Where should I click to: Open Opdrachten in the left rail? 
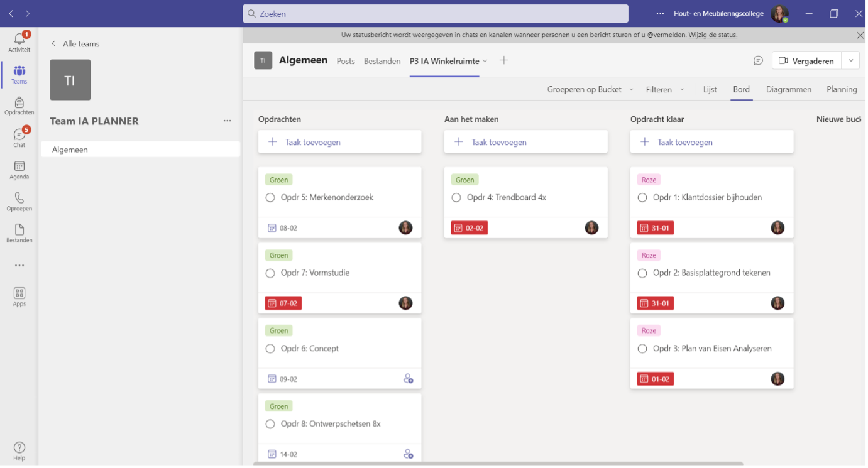click(19, 105)
